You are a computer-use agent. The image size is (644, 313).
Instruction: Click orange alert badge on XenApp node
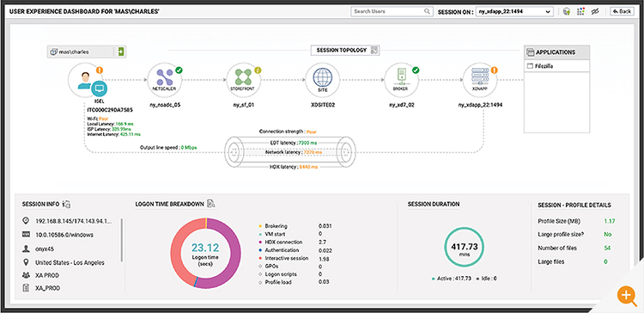pos(494,70)
